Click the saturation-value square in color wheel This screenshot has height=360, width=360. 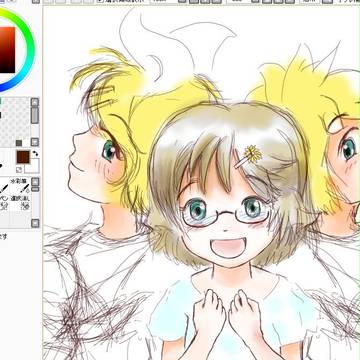tap(7, 50)
